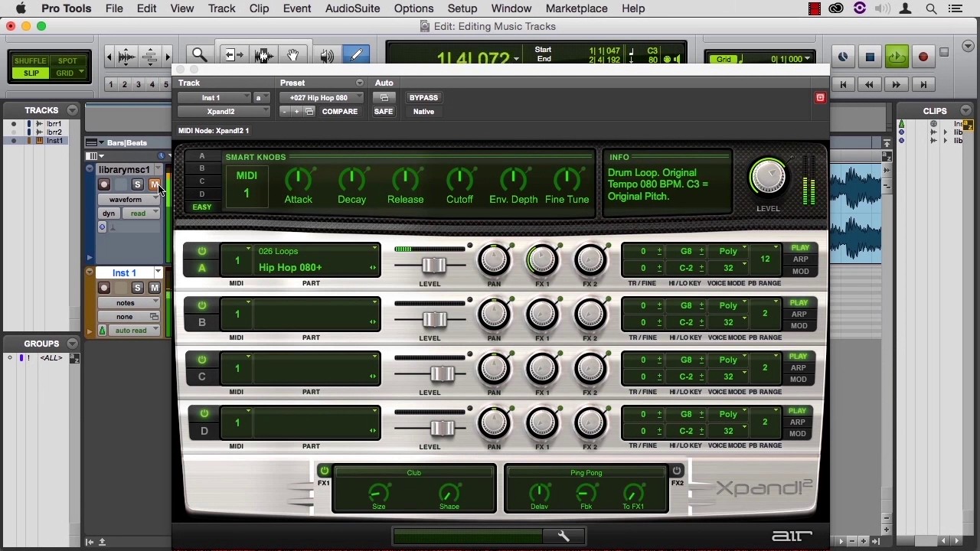
Task: Solo the Inst 1 track
Action: click(x=137, y=288)
